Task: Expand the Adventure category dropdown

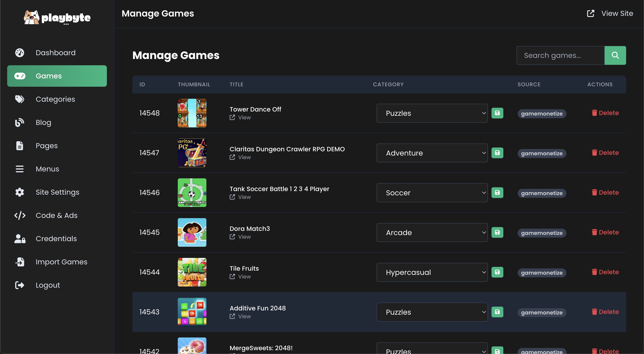Action: pyautogui.click(x=432, y=153)
